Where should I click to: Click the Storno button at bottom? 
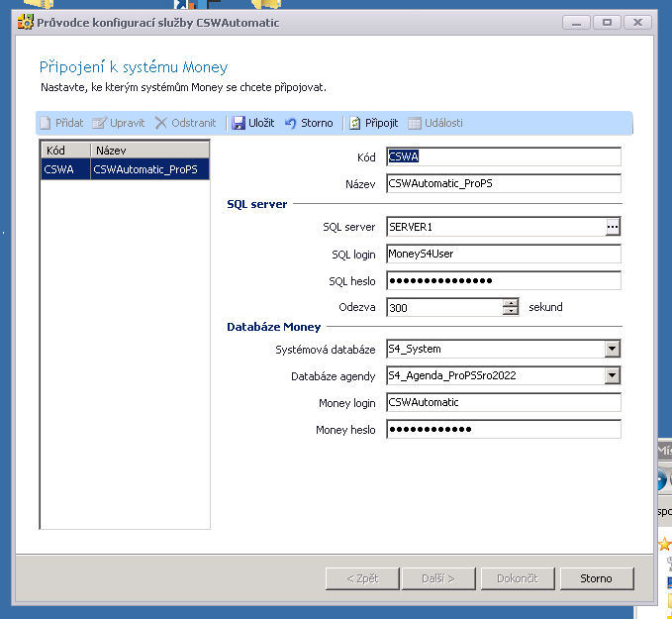point(596,578)
